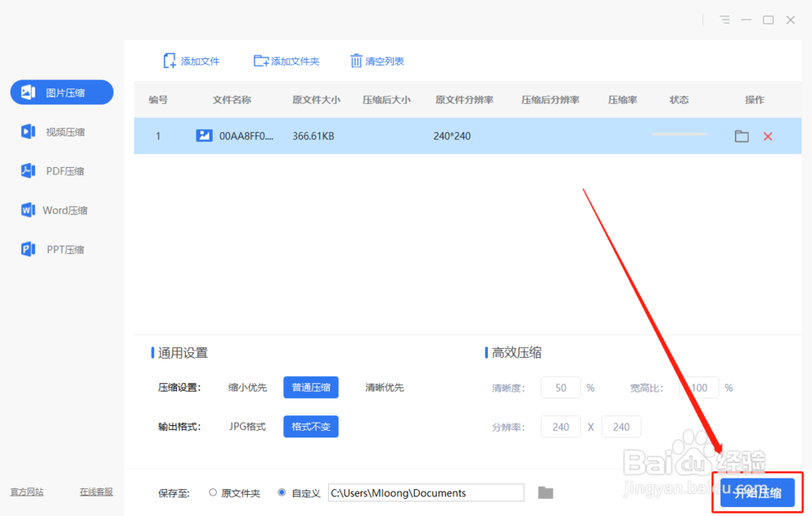Click the custom save path input field

click(426, 492)
